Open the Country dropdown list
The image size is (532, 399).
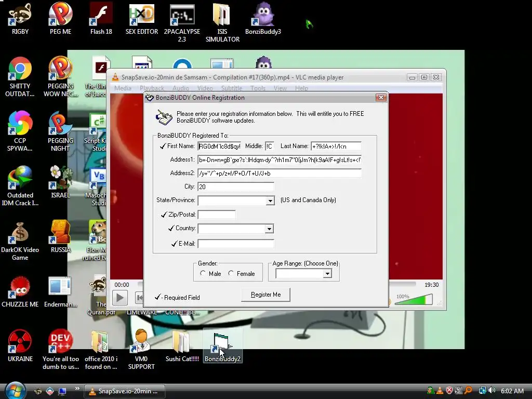[269, 229]
